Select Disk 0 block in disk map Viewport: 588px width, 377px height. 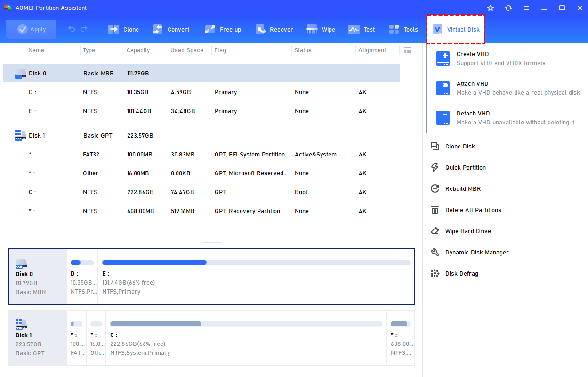pyautogui.click(x=38, y=277)
